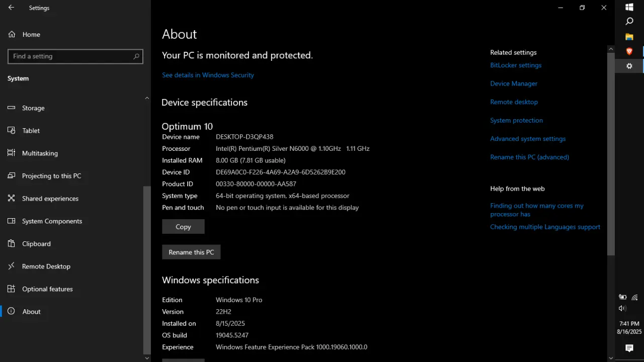
Task: Select the installed on date 8/15/2025
Action: (x=230, y=324)
